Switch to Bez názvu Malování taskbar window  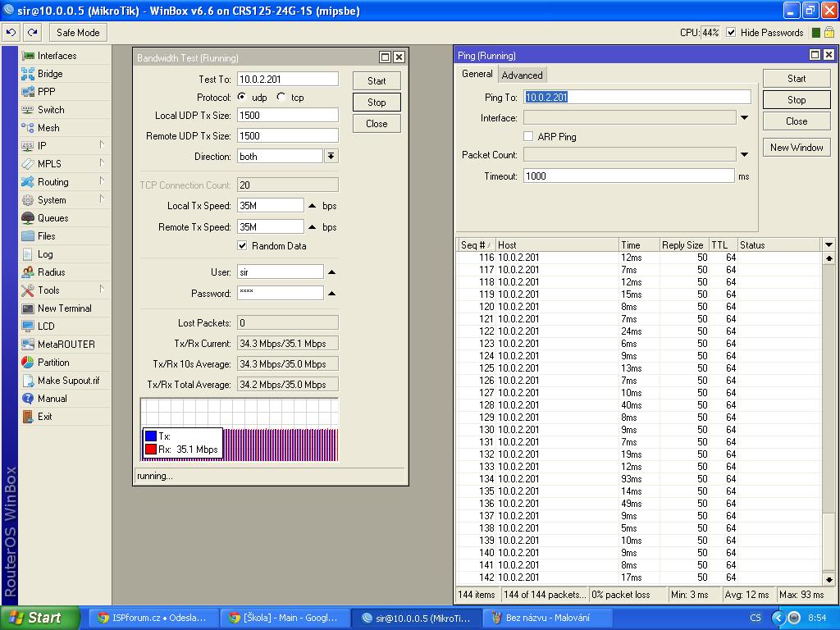547,618
